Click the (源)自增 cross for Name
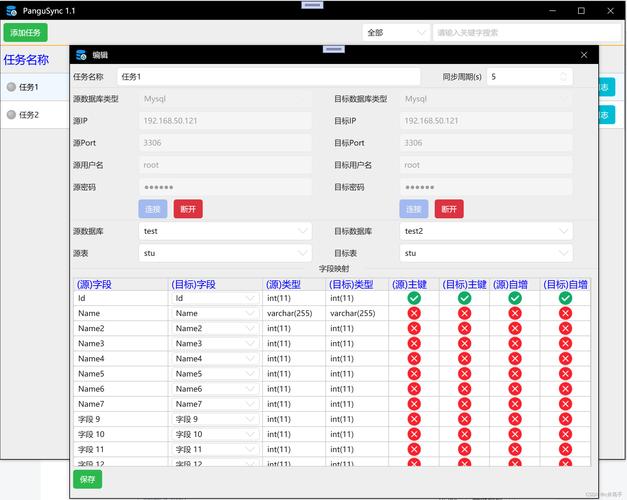 [x=515, y=313]
